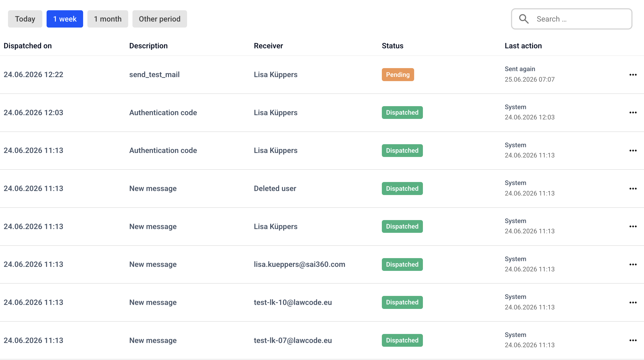
Task: Click the orange Pending status badge
Action: click(x=398, y=75)
